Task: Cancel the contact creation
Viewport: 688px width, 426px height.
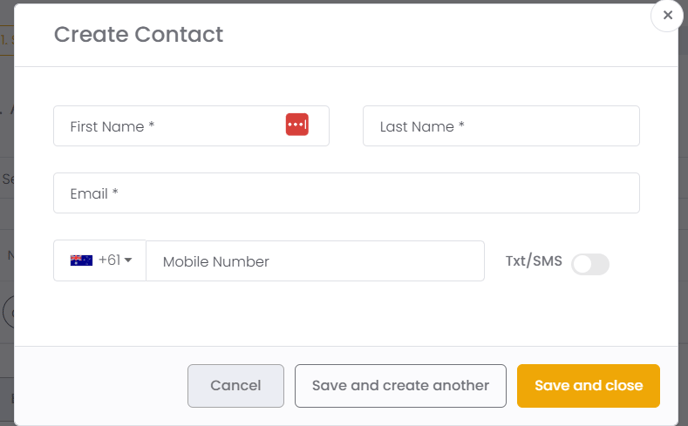Action: coord(236,386)
